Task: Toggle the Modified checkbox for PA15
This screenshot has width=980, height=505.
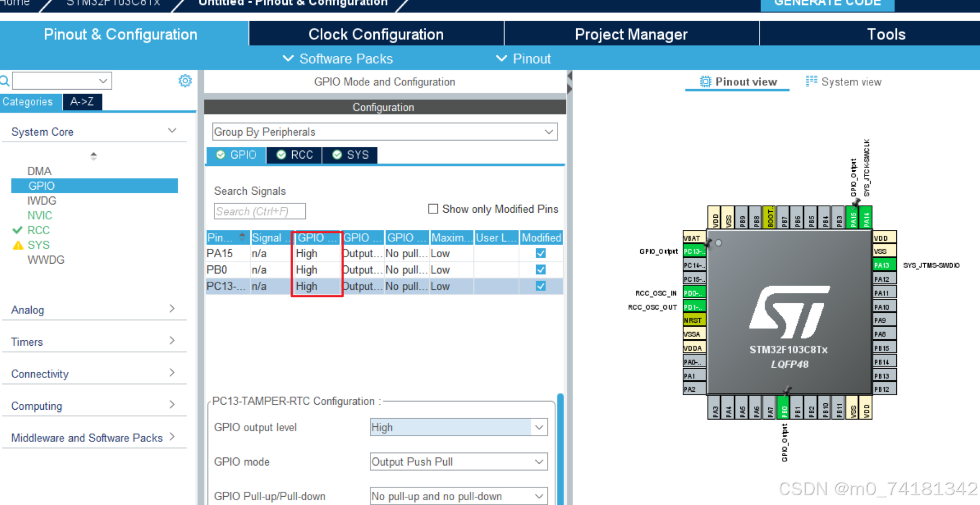Action: [x=541, y=253]
